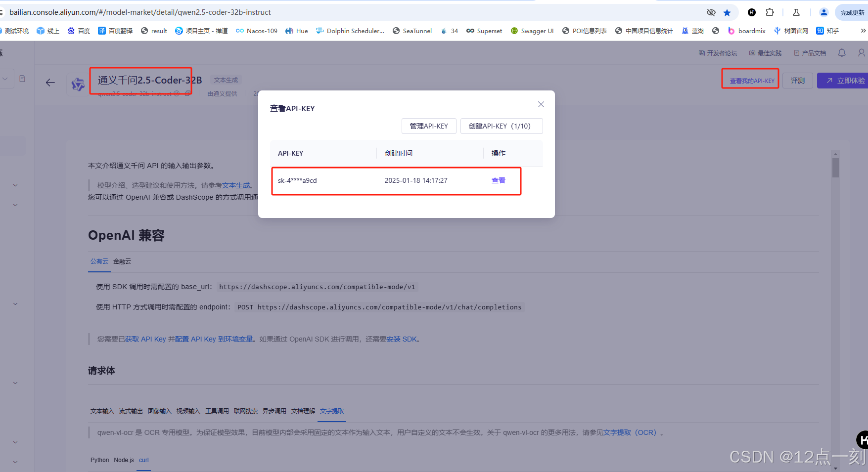The height and width of the screenshot is (472, 868).
Task: Open the Dolphin Scheduler bookmark
Action: (350, 31)
